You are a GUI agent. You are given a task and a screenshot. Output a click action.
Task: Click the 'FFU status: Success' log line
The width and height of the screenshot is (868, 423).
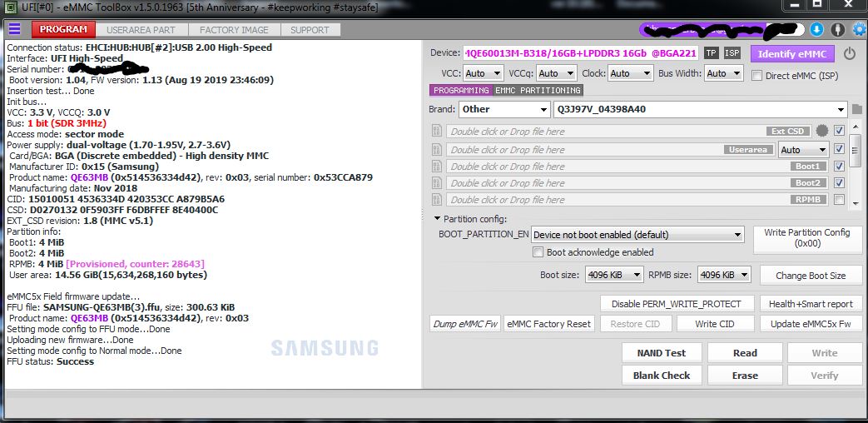[x=51, y=361]
